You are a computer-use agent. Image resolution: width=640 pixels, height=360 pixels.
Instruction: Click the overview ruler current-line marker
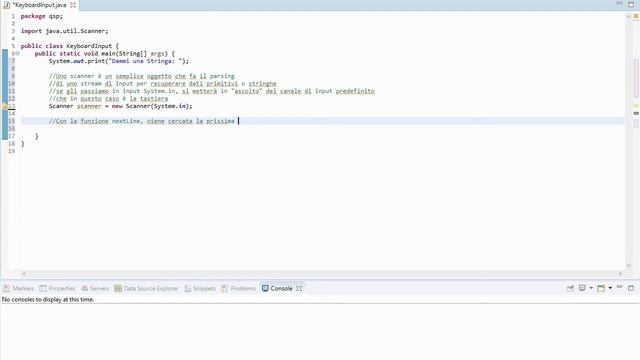(636, 113)
